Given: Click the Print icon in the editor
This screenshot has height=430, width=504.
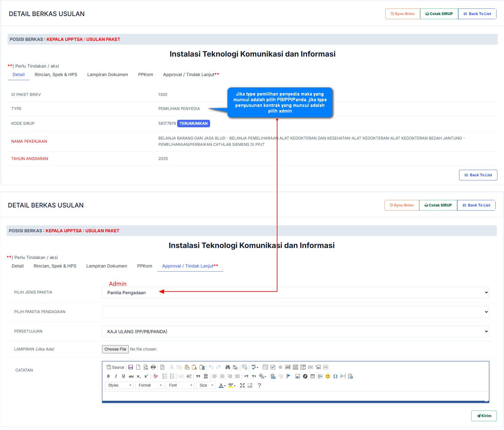Looking at the screenshot, I should pos(153,367).
